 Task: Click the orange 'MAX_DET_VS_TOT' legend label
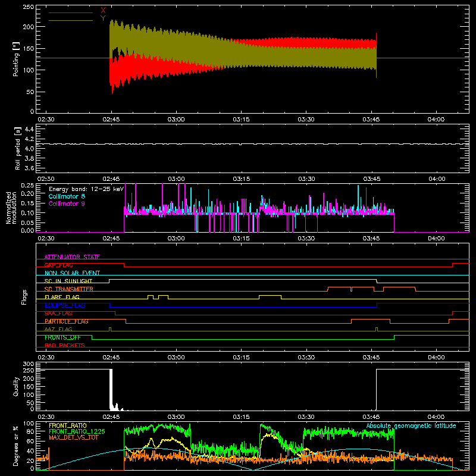[x=74, y=437]
